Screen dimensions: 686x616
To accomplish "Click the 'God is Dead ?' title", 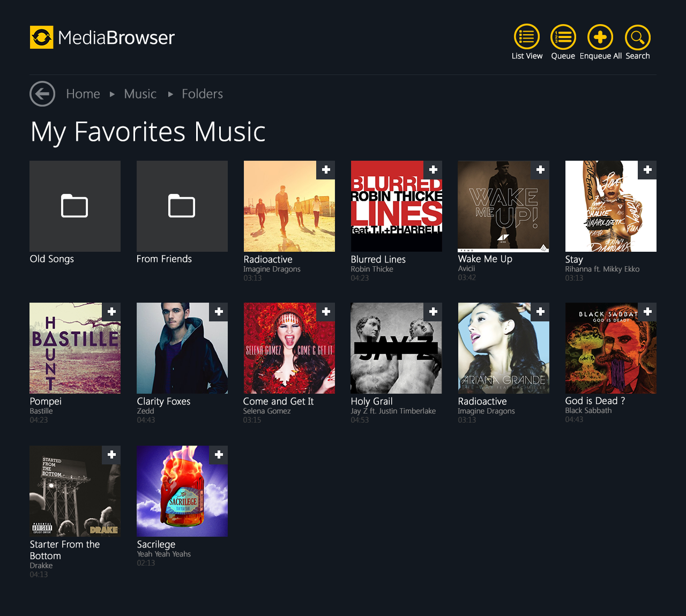I will click(595, 401).
